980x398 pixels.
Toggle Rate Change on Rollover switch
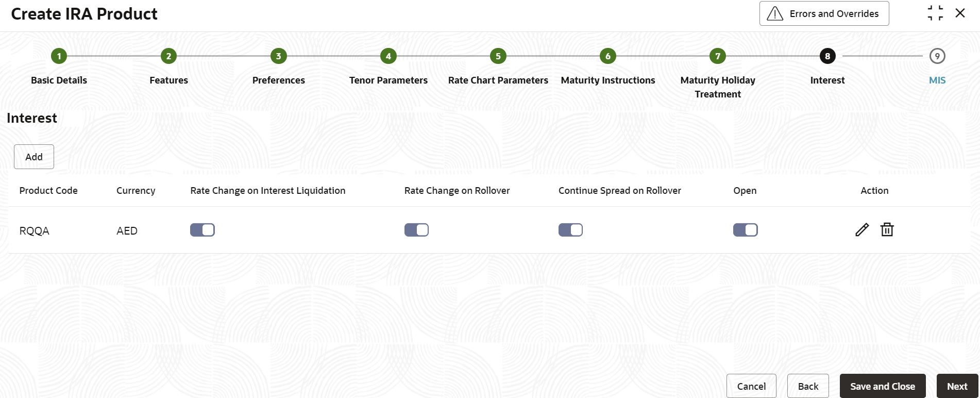point(416,230)
